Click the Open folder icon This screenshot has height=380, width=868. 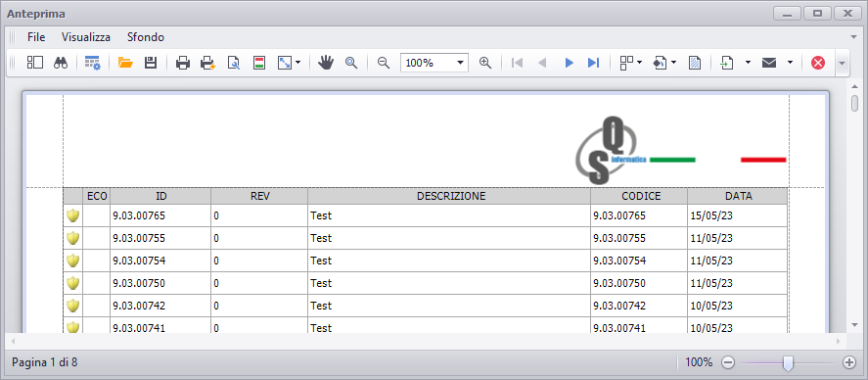(x=125, y=63)
